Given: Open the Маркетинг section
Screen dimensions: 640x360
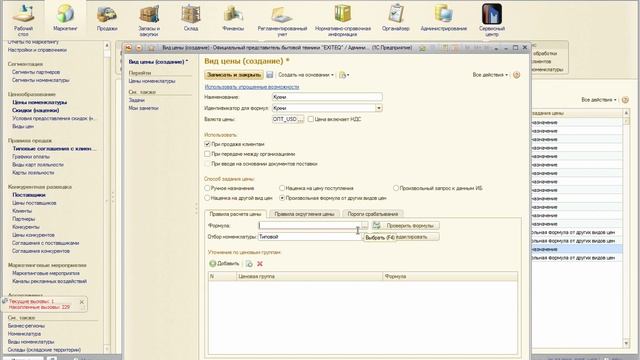Looking at the screenshot, I should (65, 18).
